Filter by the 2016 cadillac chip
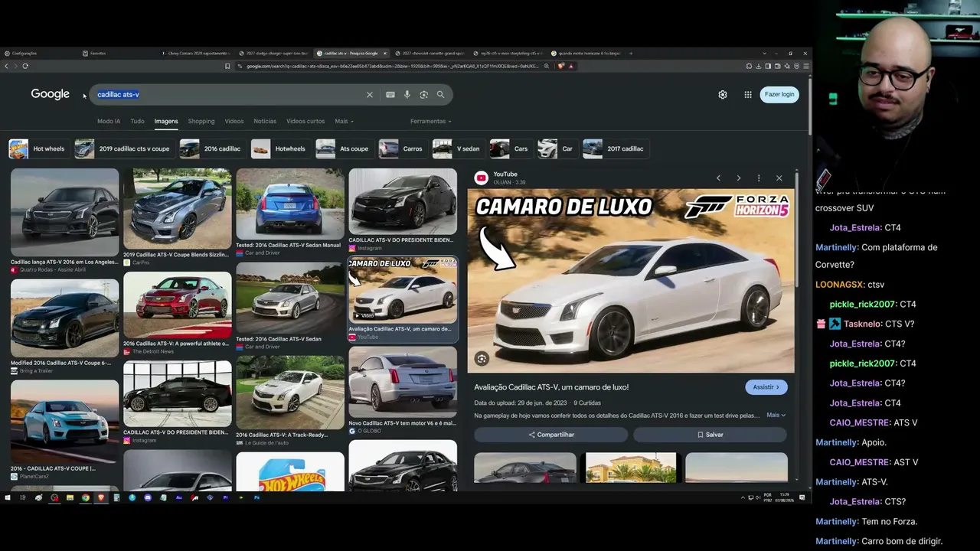 click(211, 148)
